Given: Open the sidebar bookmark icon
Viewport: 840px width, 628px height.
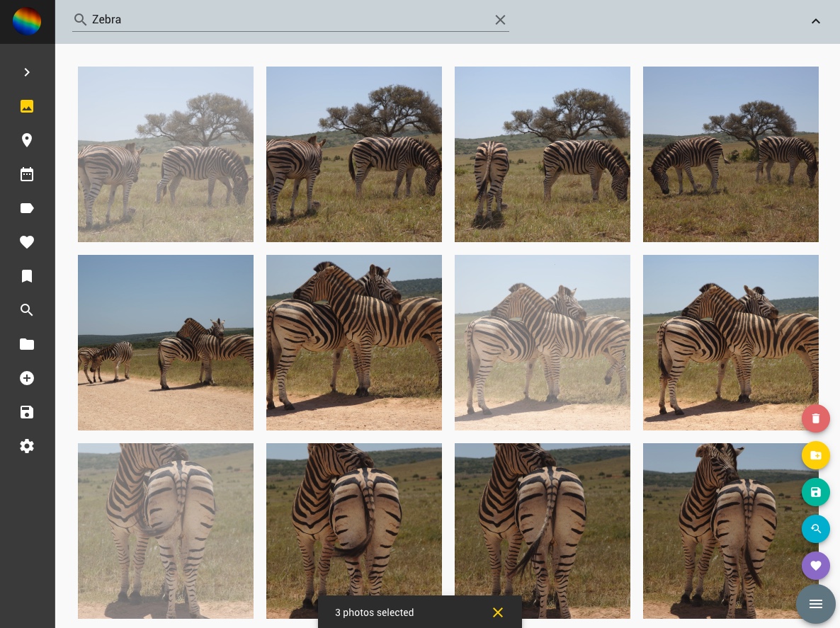Looking at the screenshot, I should click(27, 276).
